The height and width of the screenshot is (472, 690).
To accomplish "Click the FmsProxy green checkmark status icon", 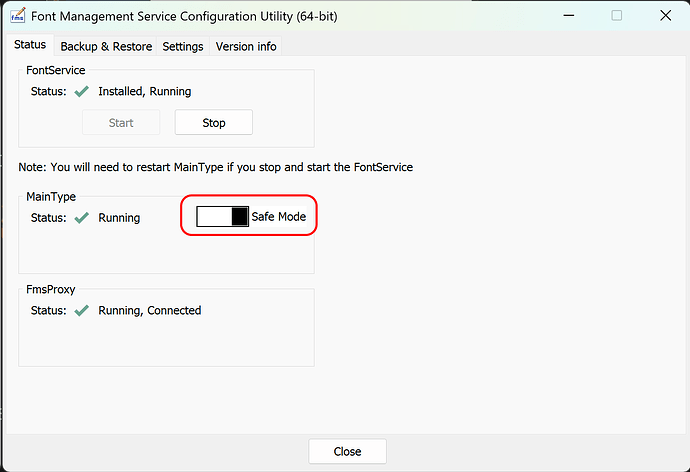I will 81,311.
